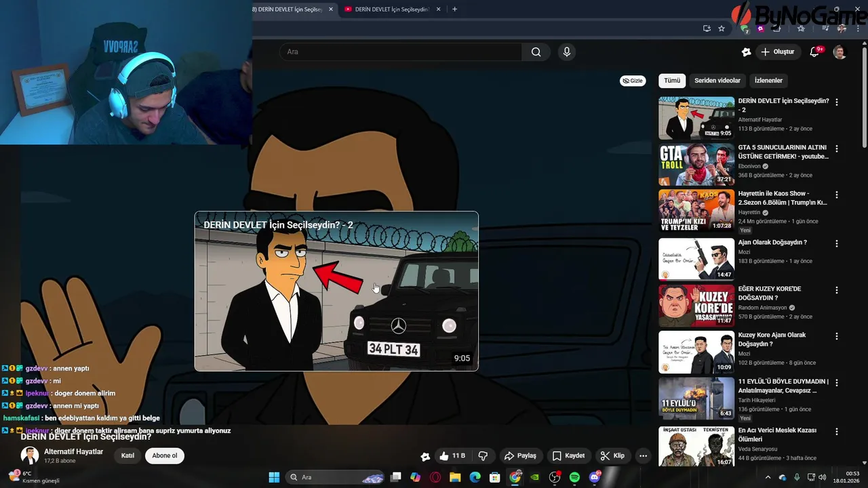Viewport: 868px width, 488px height.
Task: Open Ajan Olarak Doğsaydın ? video title
Action: (x=772, y=243)
